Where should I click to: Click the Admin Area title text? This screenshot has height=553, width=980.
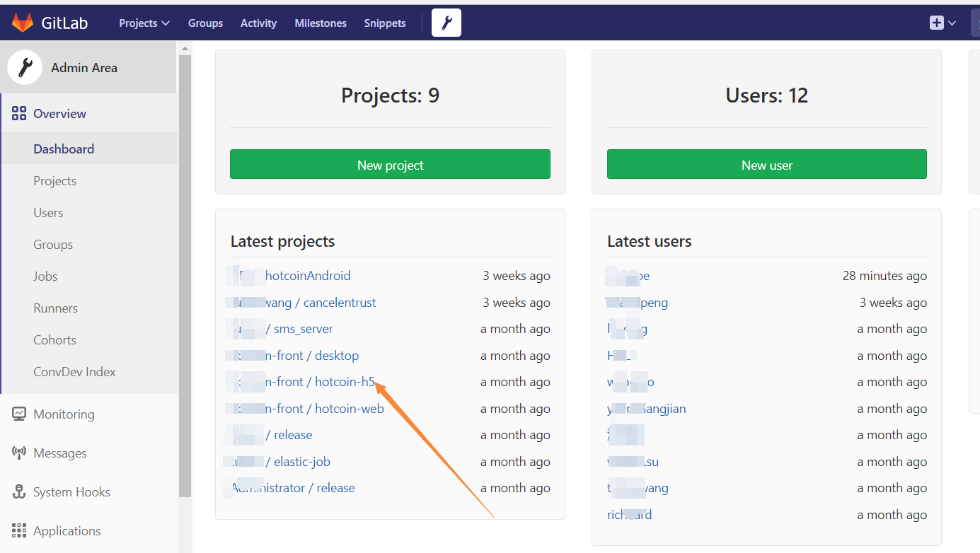click(x=84, y=68)
